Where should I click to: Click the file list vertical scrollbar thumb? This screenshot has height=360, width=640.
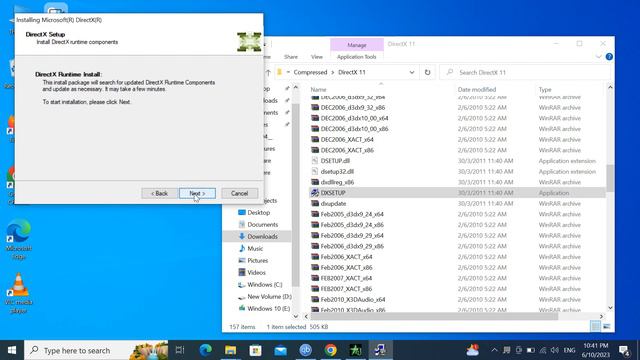[x=610, y=178]
